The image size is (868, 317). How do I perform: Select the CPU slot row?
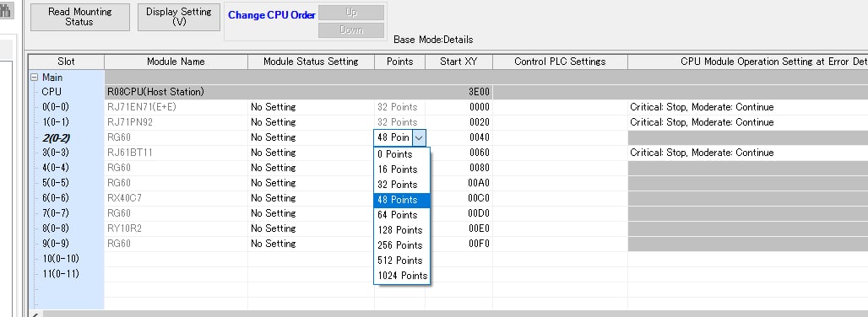pyautogui.click(x=52, y=92)
